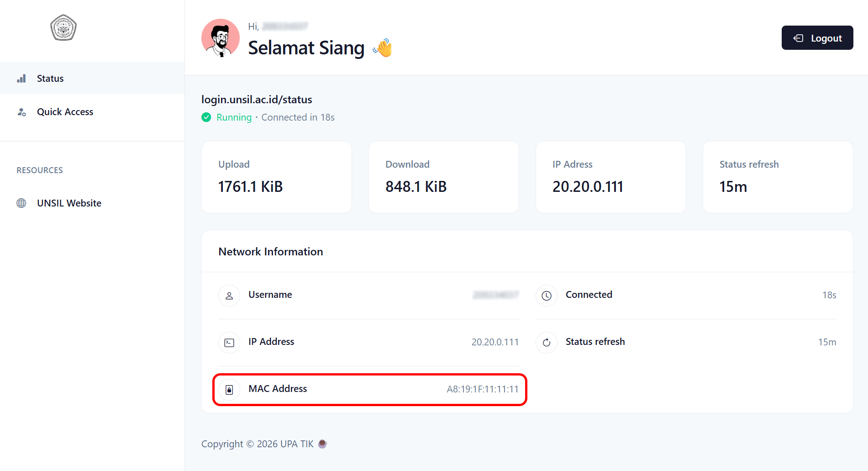This screenshot has height=471, width=868.
Task: Click the terminal icon beside IP Address
Action: (229, 342)
